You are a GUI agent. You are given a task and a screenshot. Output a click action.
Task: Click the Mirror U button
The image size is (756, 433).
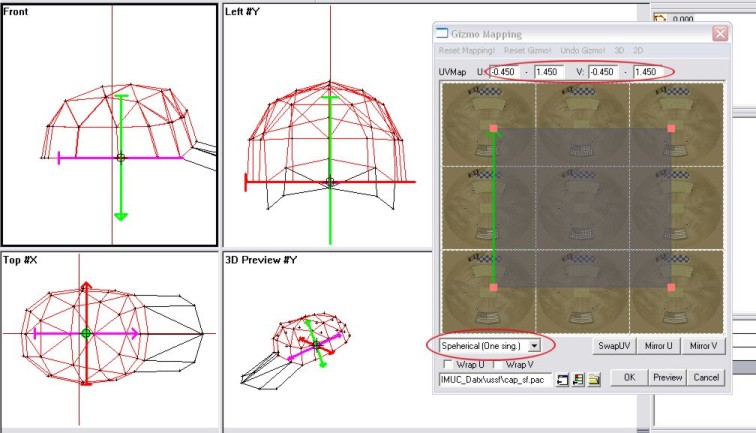pyautogui.click(x=658, y=345)
